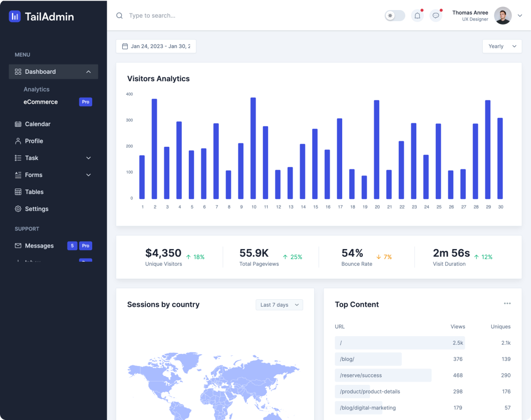Select the eCommerce submenu item

[x=41, y=102]
